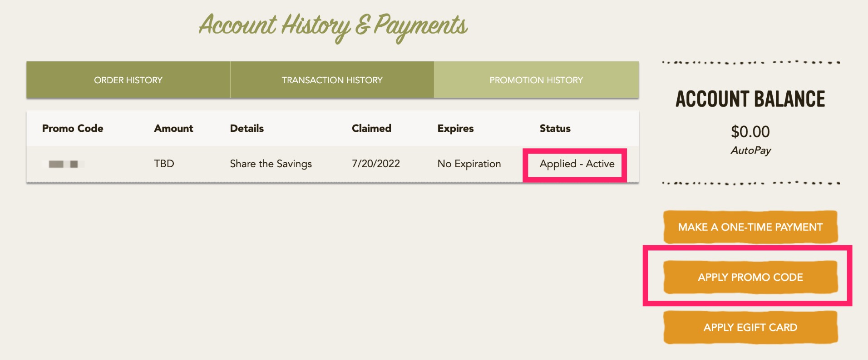The width and height of the screenshot is (868, 360).
Task: Open the Order History tab
Action: coord(128,80)
